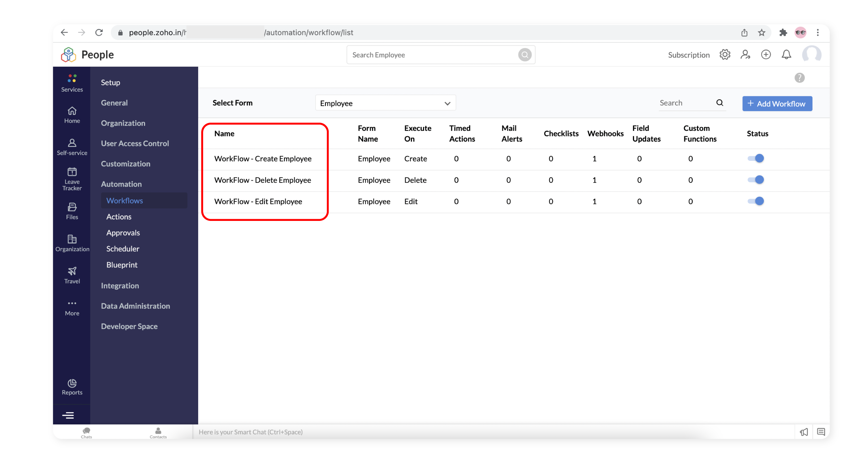The height and width of the screenshot is (455, 868).
Task: Select Scheduler under Automation
Action: click(123, 249)
